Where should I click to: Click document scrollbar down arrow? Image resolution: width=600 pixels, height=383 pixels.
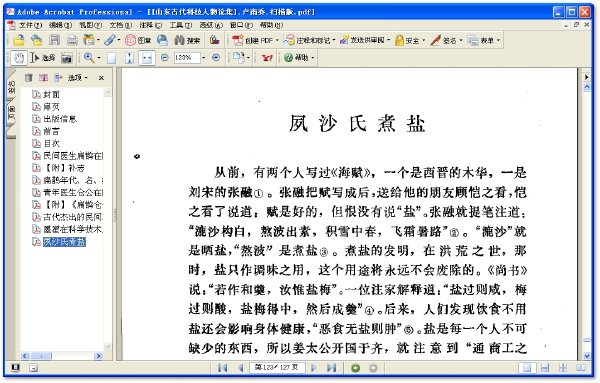pos(587,356)
